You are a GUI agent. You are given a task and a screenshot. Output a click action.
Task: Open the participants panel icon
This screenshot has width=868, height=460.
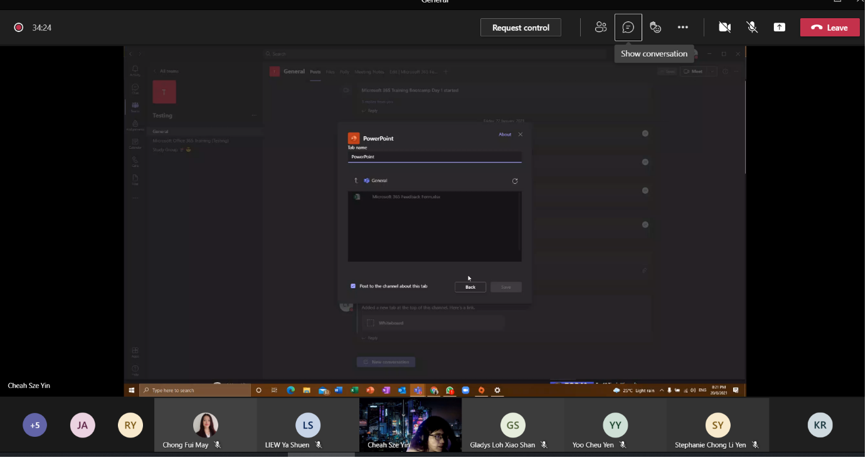[x=601, y=28]
